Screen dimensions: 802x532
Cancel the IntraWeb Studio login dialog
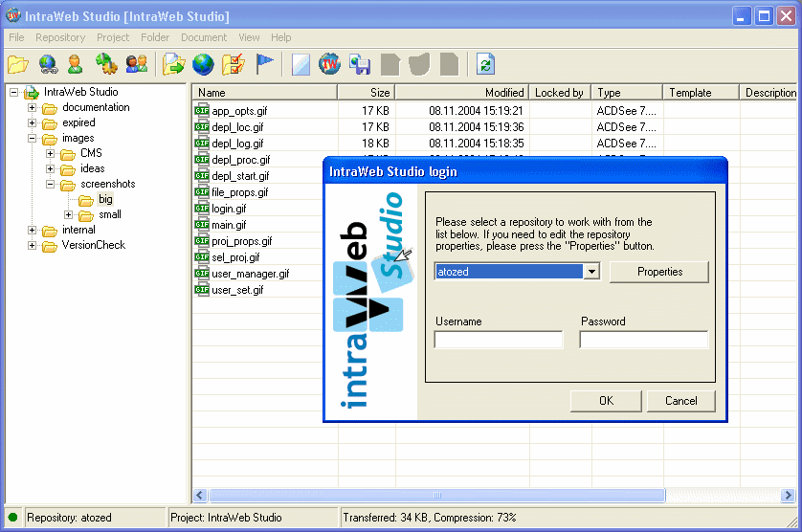tap(680, 401)
